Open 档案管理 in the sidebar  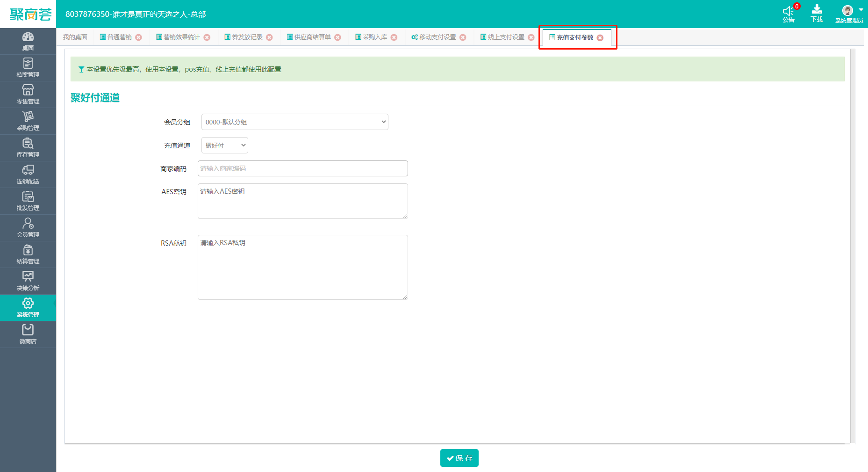(x=28, y=68)
